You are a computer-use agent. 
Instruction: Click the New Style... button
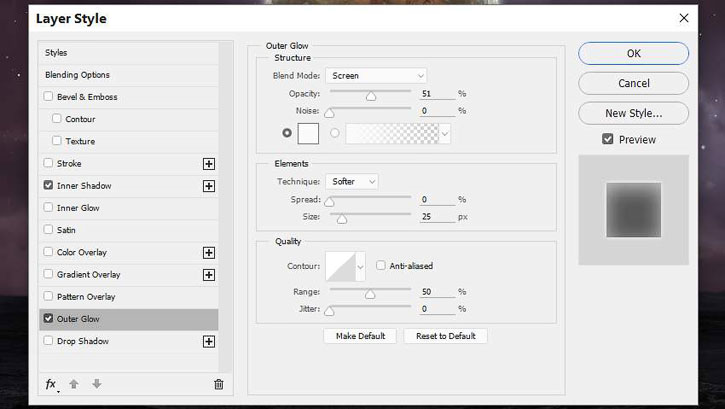click(633, 113)
